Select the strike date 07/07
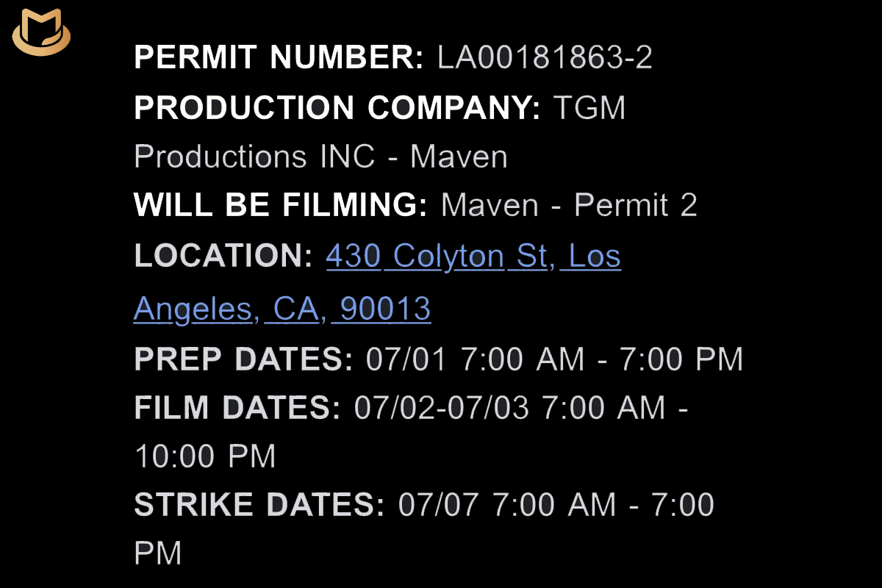This screenshot has height=588, width=882. click(439, 505)
